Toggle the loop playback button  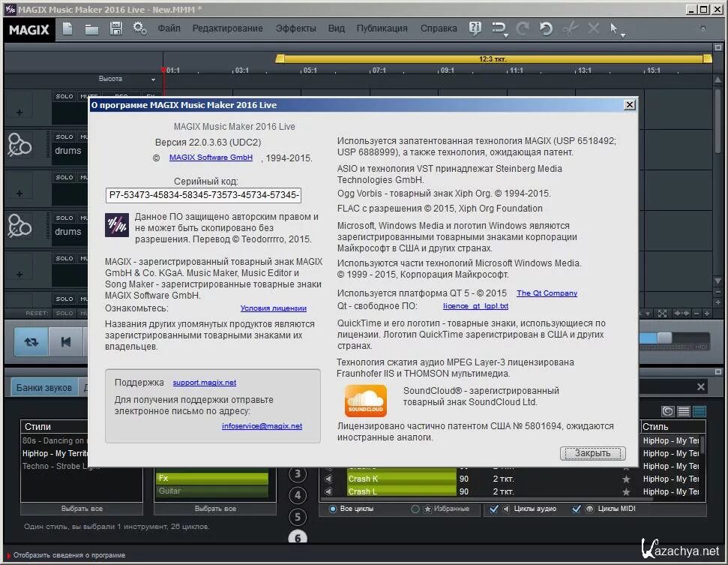pos(31,342)
